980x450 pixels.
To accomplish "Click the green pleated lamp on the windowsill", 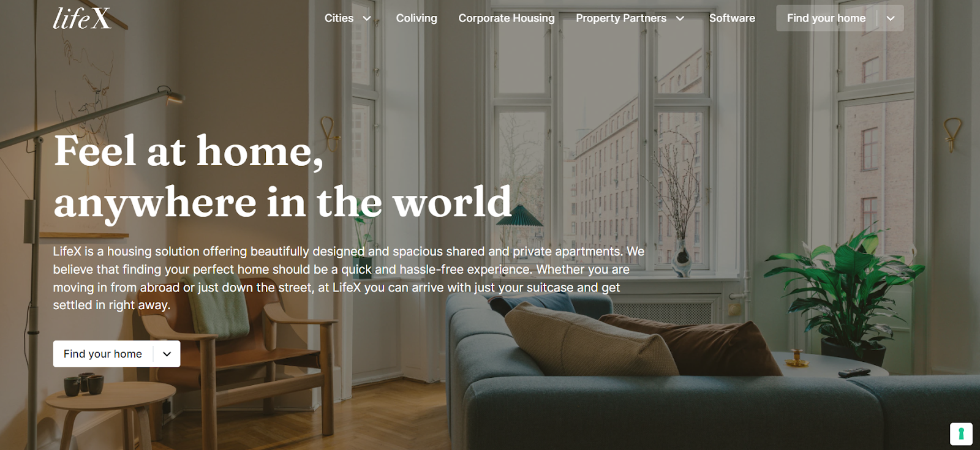I will 519,216.
